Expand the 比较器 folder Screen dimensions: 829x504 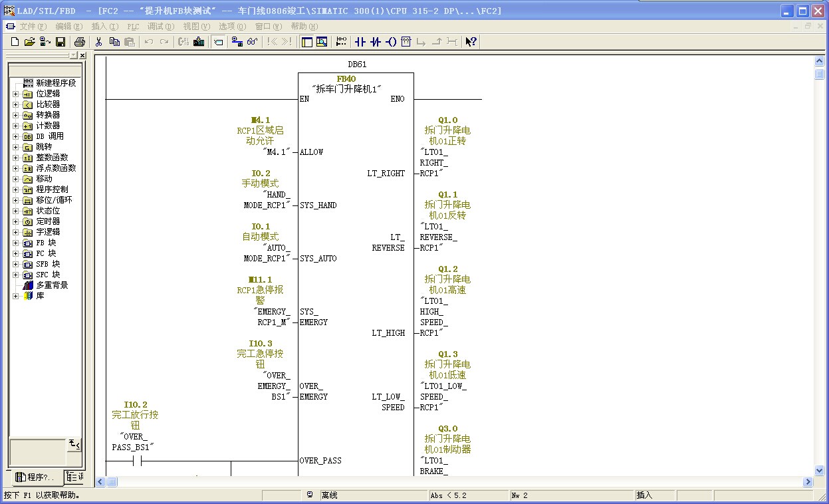click(x=16, y=104)
